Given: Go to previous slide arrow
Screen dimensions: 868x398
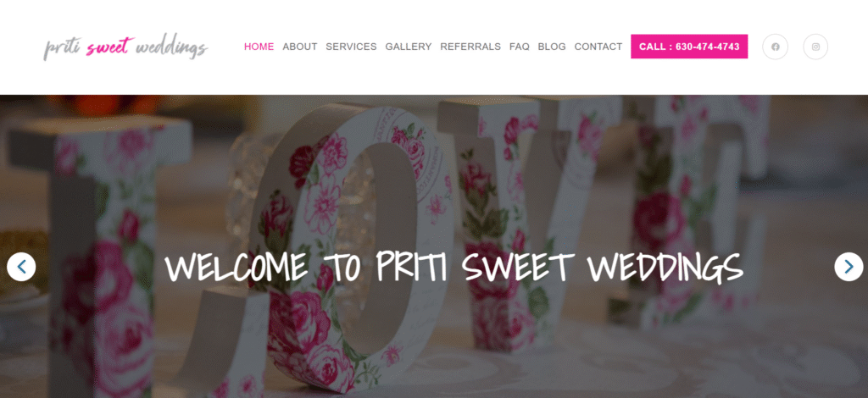Looking at the screenshot, I should (x=21, y=267).
